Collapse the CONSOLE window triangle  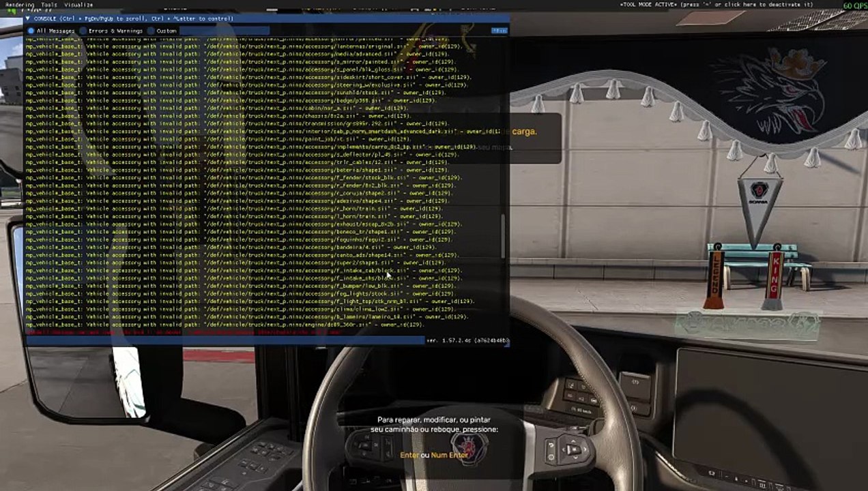pyautogui.click(x=28, y=19)
